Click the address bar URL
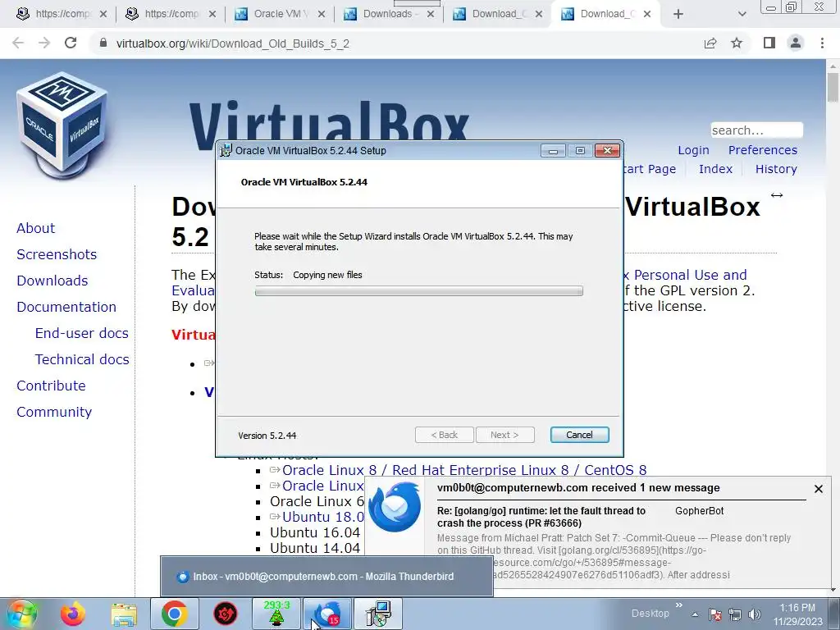This screenshot has width=840, height=630. (232, 44)
